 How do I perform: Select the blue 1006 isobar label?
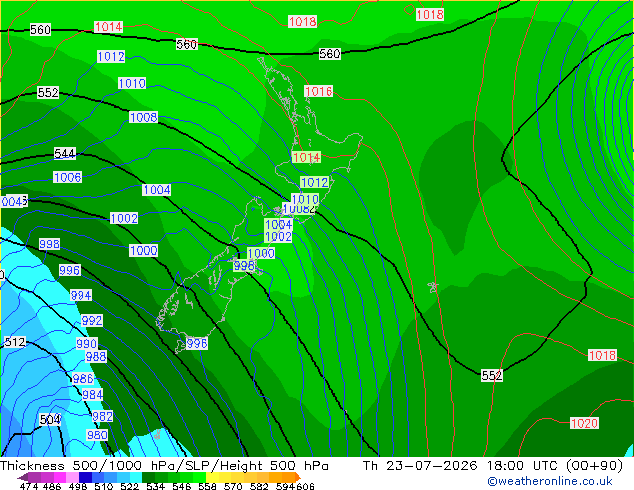(x=68, y=177)
